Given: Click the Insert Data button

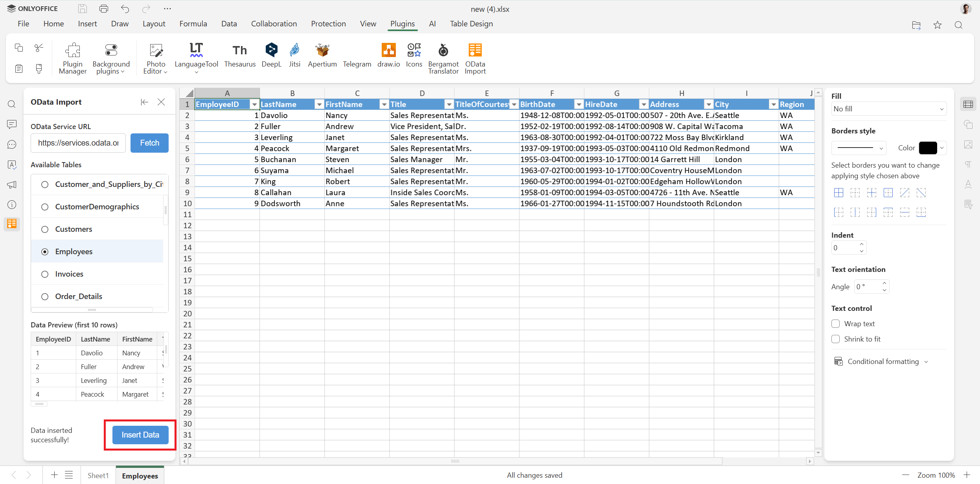Looking at the screenshot, I should coord(140,434).
